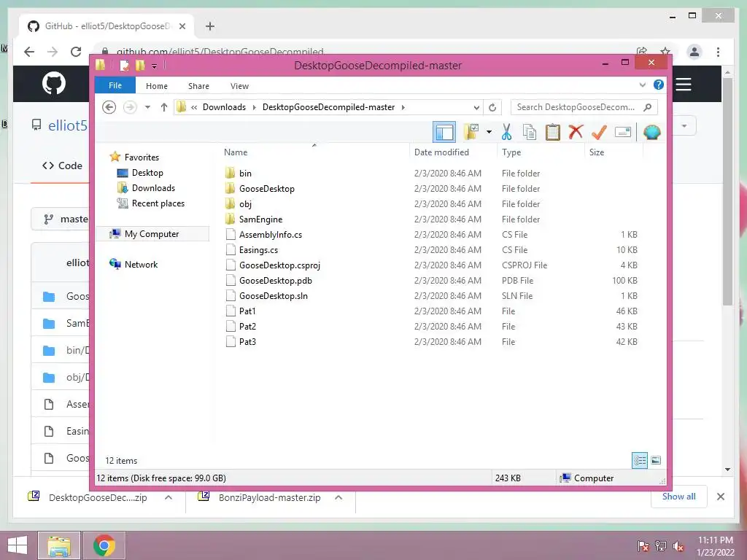Select the Pat1 file

tap(247, 311)
